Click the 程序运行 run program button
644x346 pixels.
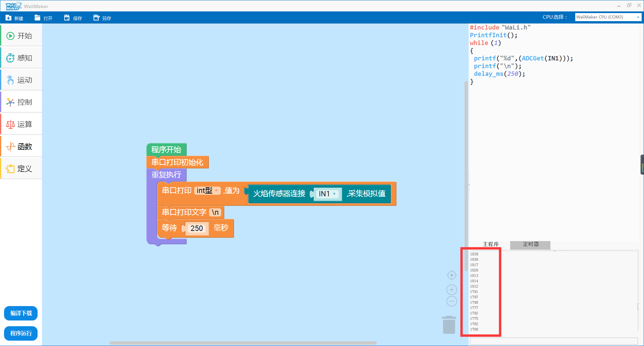(x=21, y=333)
